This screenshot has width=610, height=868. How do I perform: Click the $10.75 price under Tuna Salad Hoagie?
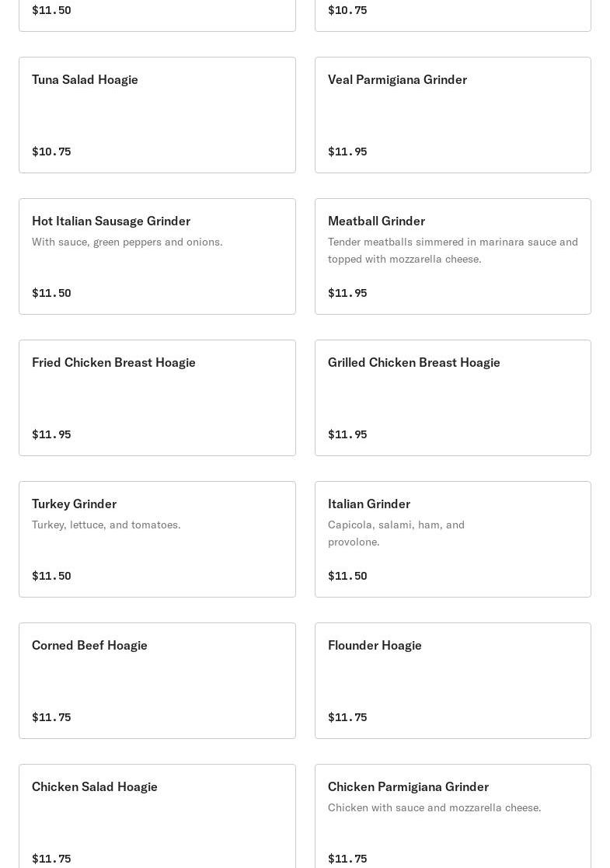pyautogui.click(x=51, y=152)
